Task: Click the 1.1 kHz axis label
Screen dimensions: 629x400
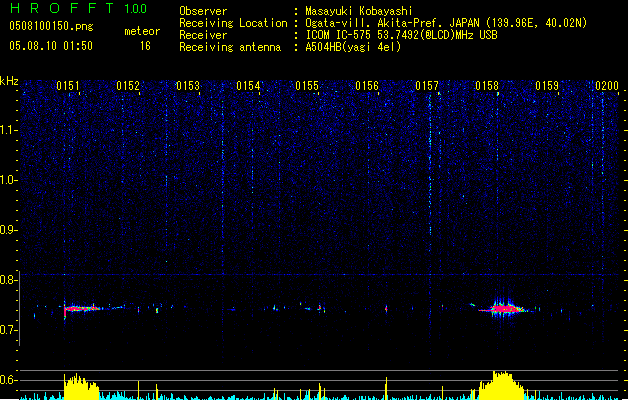Action: pos(8,130)
